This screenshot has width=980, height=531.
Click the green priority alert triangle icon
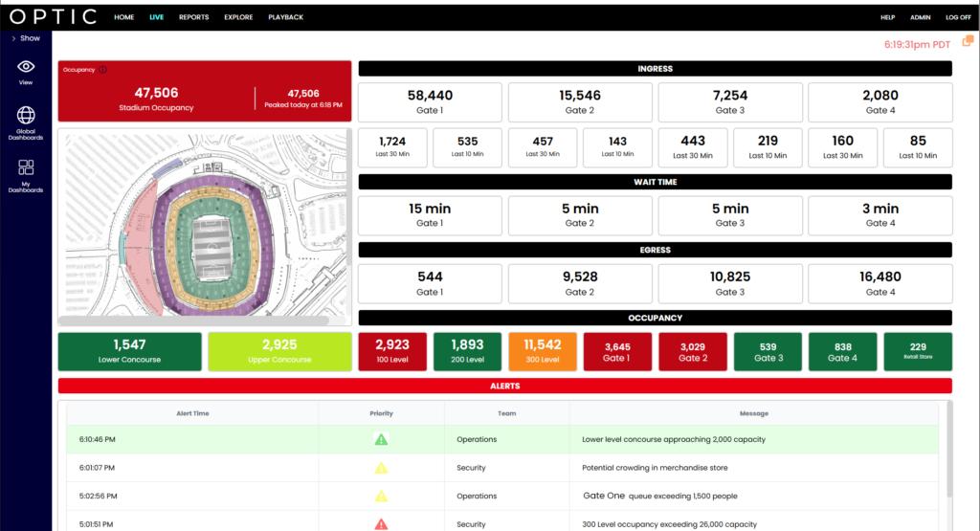[381, 440]
